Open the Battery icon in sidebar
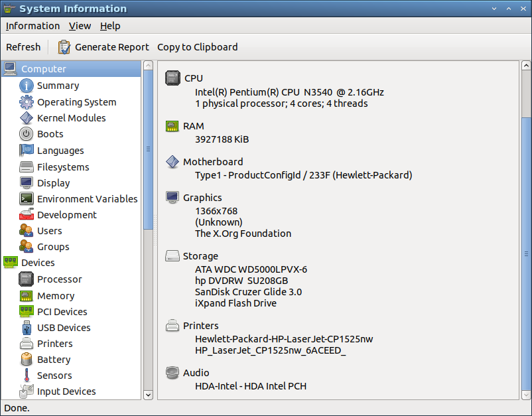532x416 pixels. 27,360
